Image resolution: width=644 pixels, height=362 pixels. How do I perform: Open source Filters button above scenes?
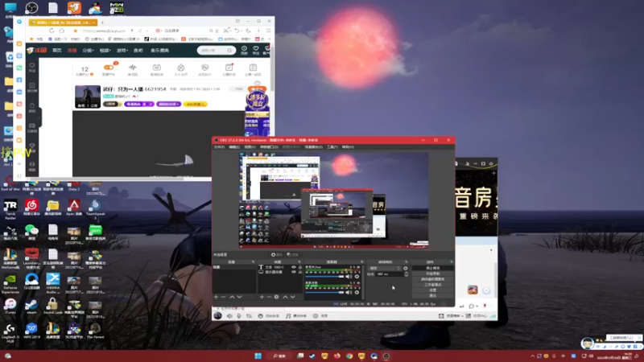(292, 254)
